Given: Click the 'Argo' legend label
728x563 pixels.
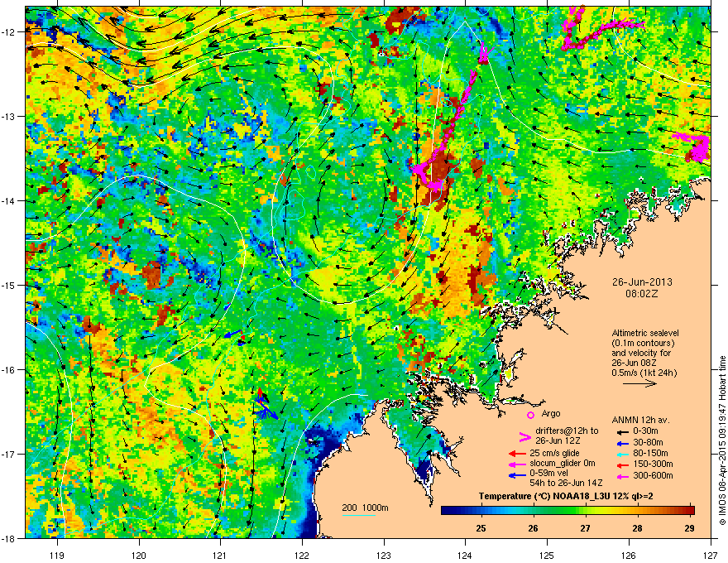Looking at the screenshot, I should tap(551, 413).
